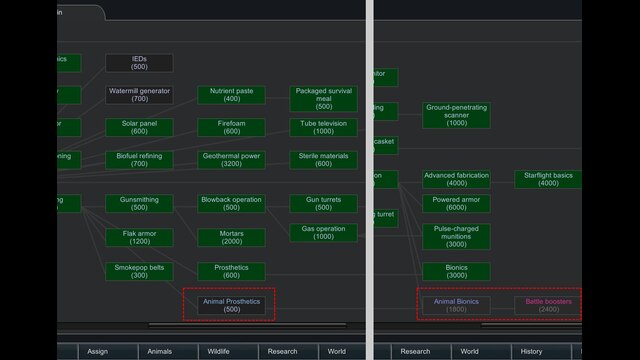Click the right panel horizontal scrollbar

531,325
